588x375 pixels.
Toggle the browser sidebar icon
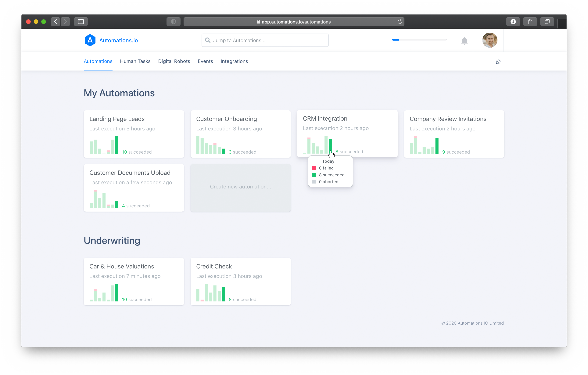[81, 22]
